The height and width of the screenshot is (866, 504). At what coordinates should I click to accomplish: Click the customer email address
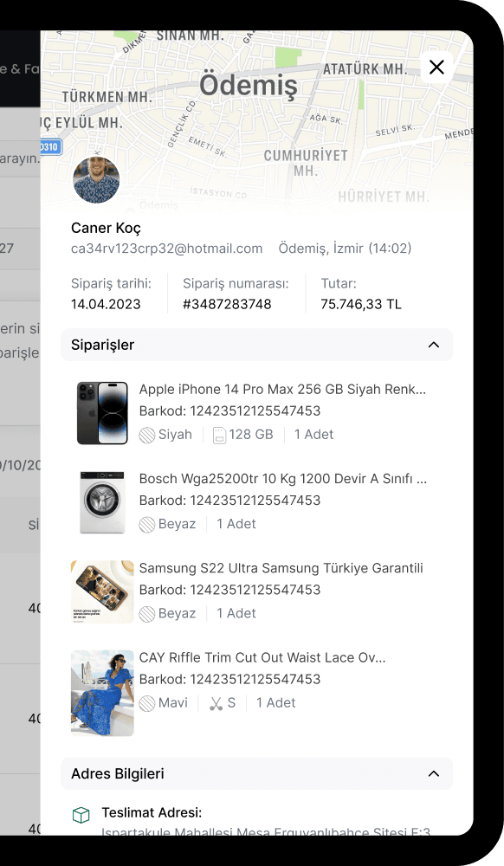167,249
